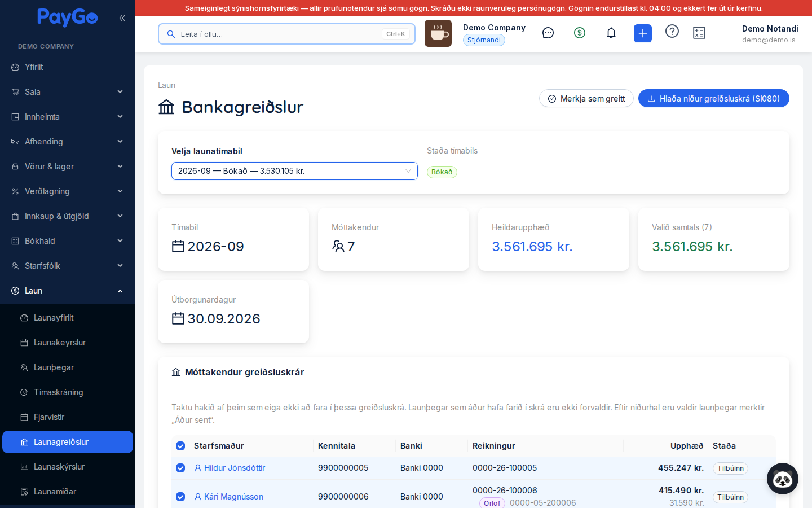This screenshot has width=812, height=508.
Task: Uncheck Kári Magnússon's row checkbox
Action: pos(180,497)
